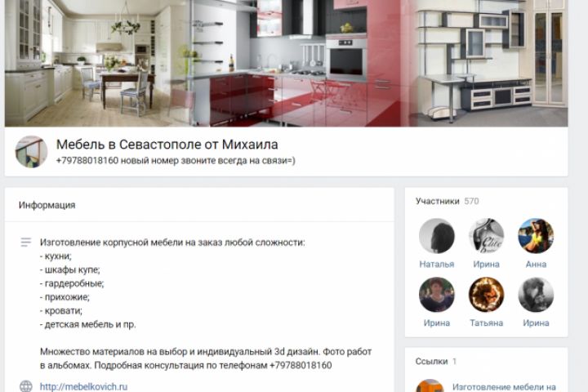
Task: Click the description lines icon
Action: 26,243
